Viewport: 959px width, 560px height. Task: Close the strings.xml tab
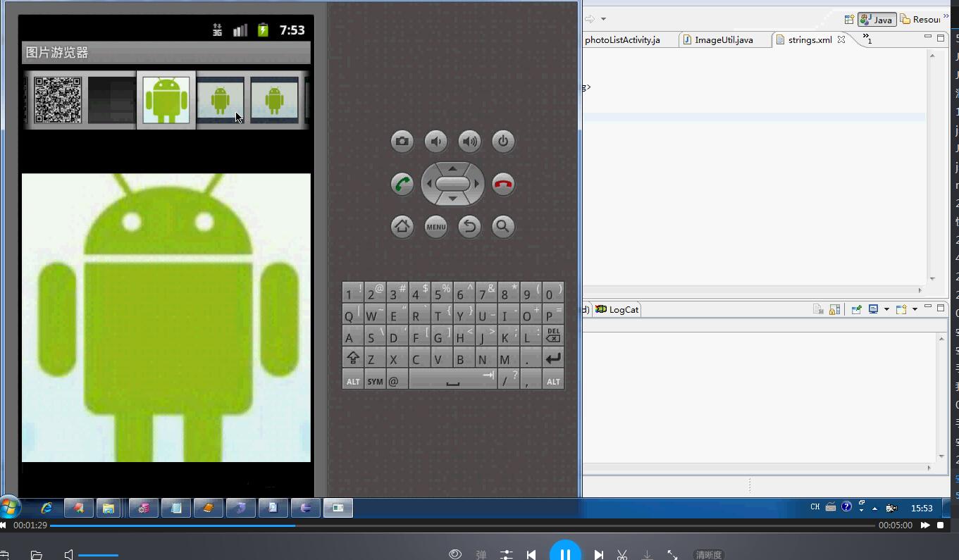(841, 40)
